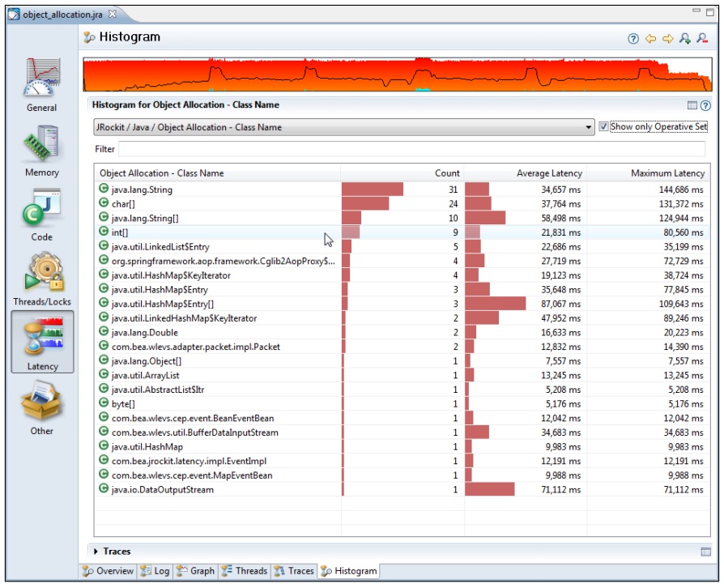
Task: Open the Memory section icon
Action: [x=41, y=146]
